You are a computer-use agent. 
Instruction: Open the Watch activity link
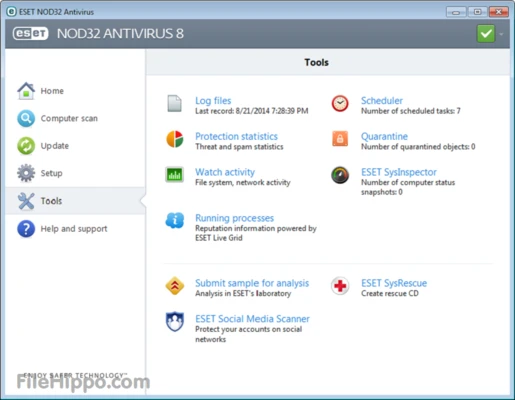click(x=225, y=172)
